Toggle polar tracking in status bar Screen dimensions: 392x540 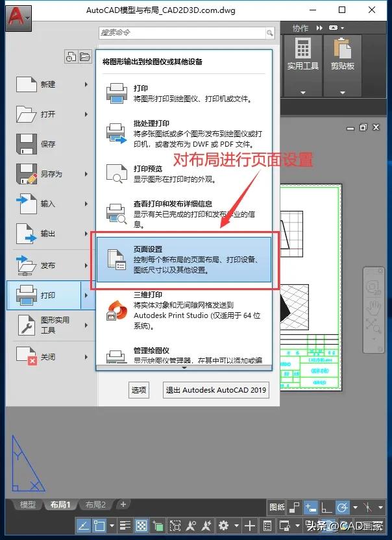(343, 508)
